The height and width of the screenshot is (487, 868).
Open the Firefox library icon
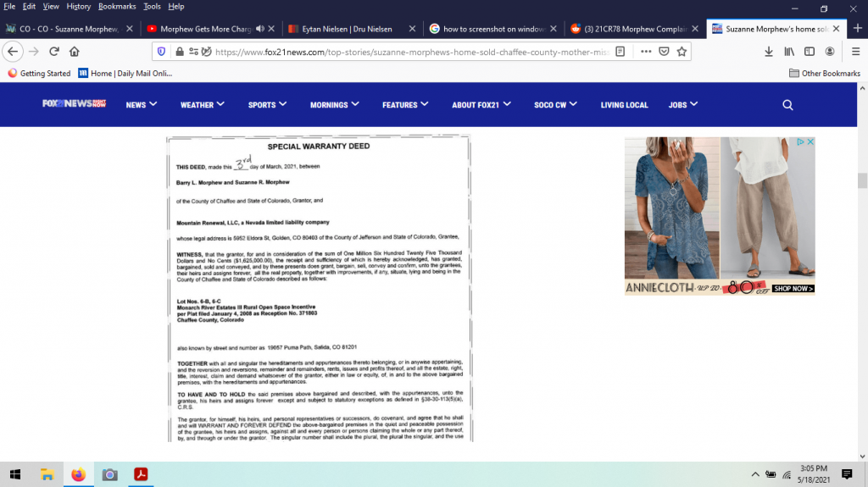pos(789,51)
